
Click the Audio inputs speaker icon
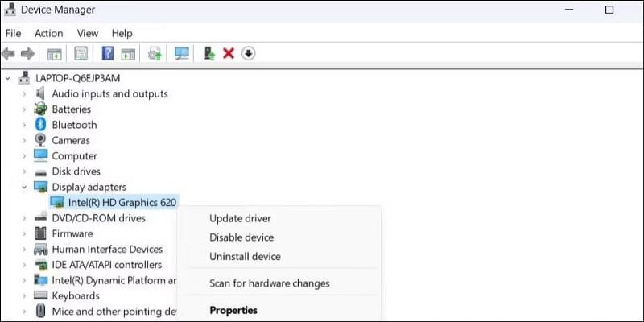point(39,93)
